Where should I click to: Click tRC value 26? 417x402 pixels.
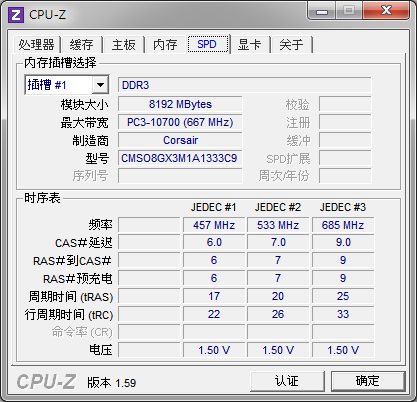pos(278,314)
